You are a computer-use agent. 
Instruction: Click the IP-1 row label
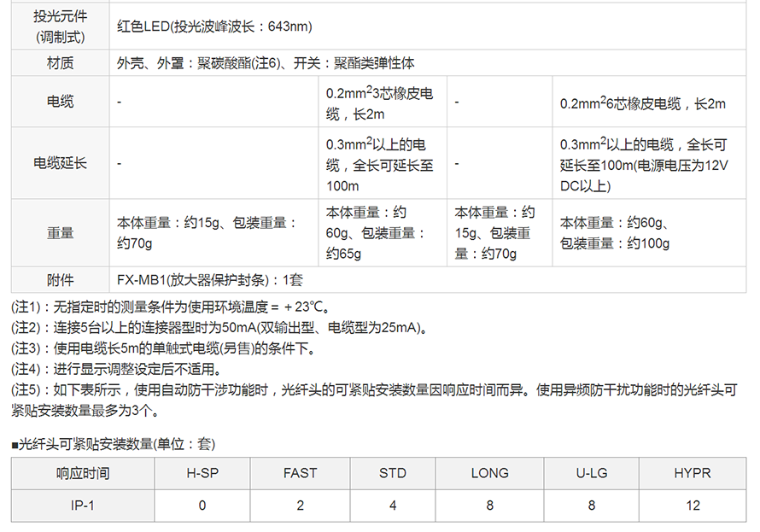pos(83,505)
